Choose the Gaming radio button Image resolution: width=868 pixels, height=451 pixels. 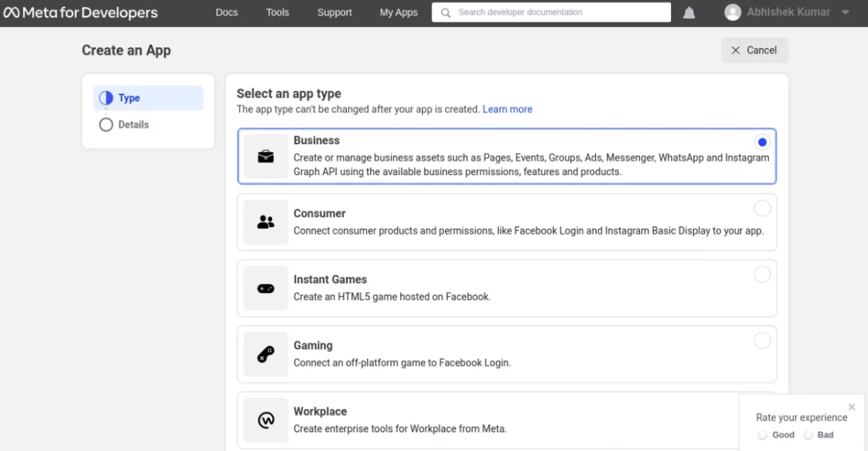pos(762,340)
